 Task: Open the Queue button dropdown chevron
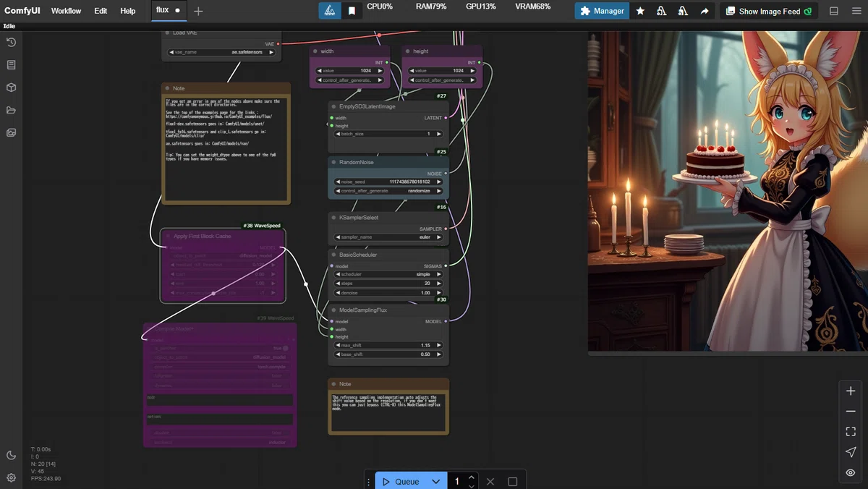click(435, 482)
